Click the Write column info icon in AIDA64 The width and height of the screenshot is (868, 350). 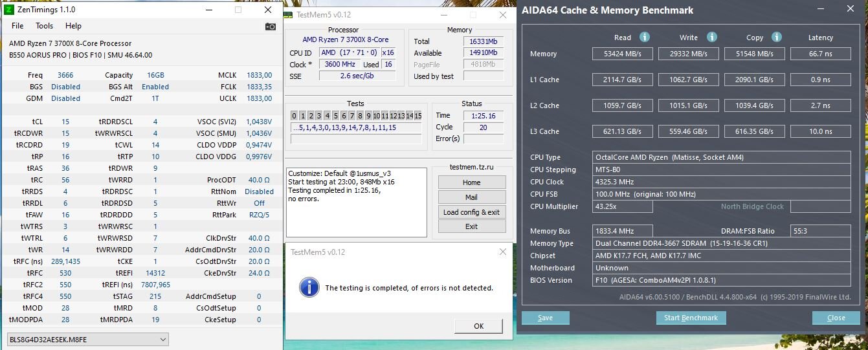712,38
